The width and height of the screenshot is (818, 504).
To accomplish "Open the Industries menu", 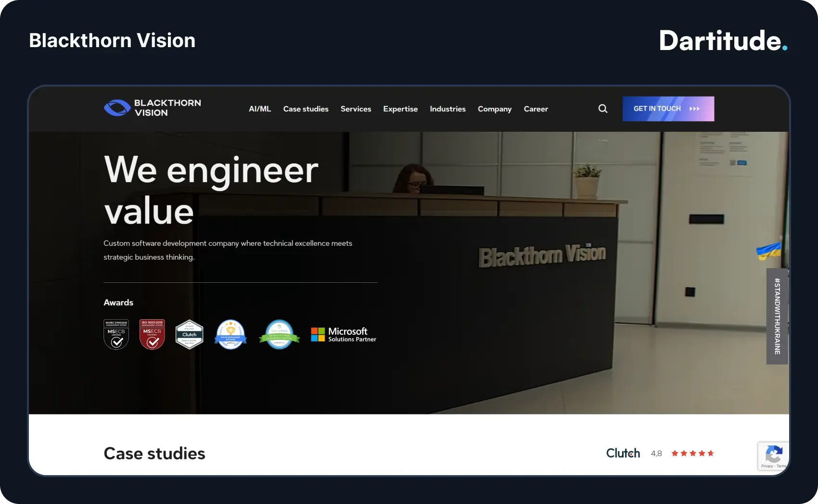I will tap(447, 109).
